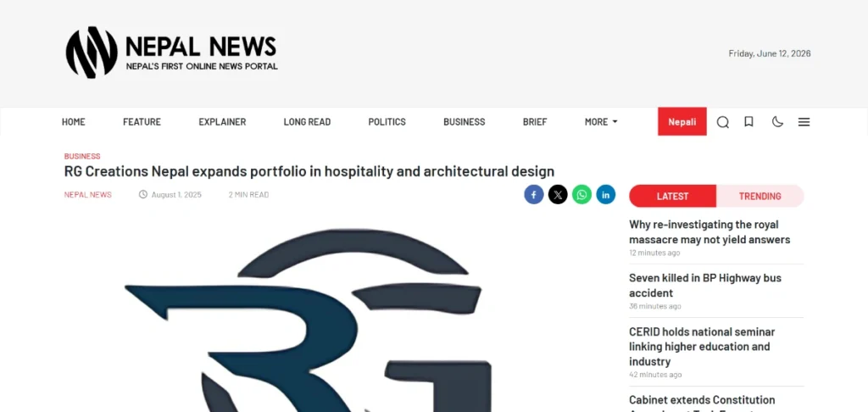Open the LONG READ section
This screenshot has width=868, height=412.
(307, 122)
